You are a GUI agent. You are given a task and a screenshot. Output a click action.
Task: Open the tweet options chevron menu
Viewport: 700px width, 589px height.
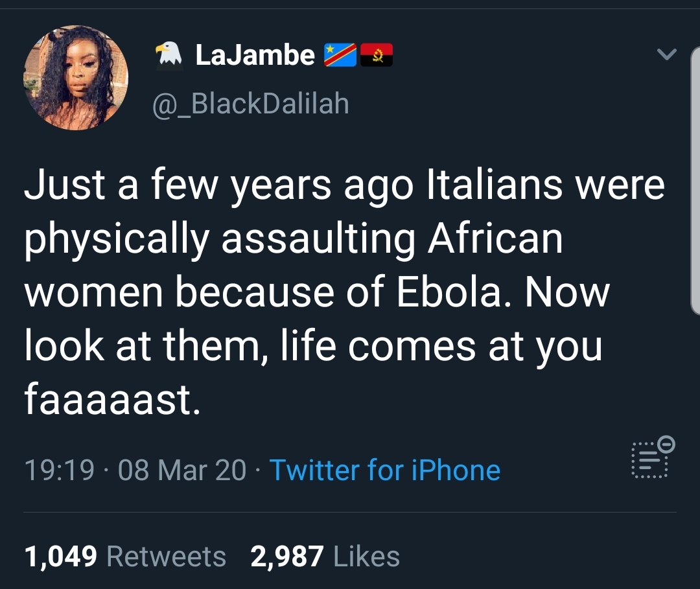tap(667, 54)
